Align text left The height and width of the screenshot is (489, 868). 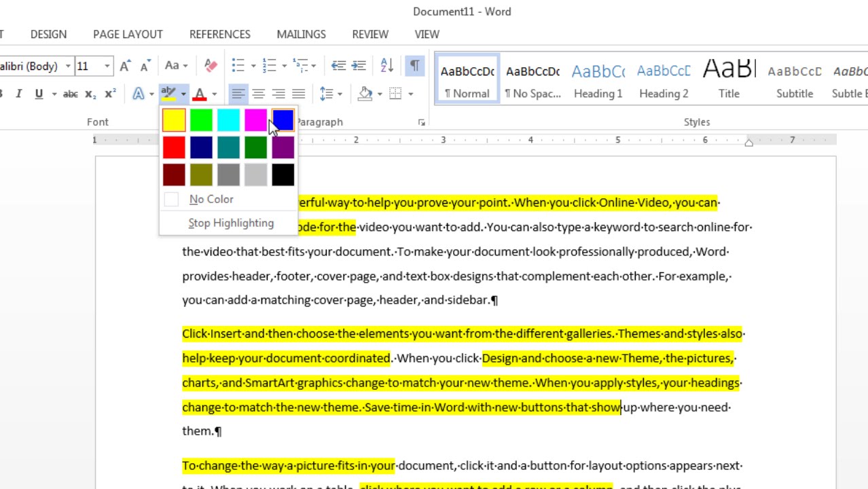(238, 94)
